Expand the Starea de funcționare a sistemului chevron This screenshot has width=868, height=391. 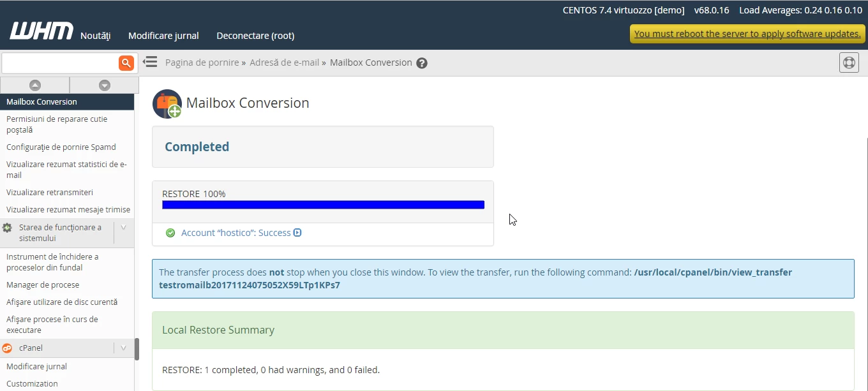[123, 227]
